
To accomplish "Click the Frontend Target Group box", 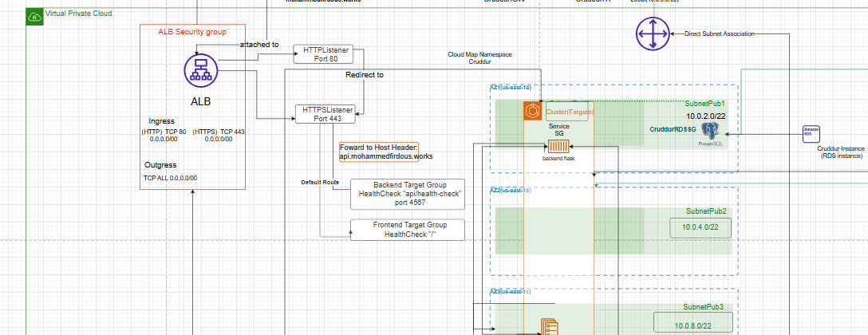I will [x=407, y=230].
